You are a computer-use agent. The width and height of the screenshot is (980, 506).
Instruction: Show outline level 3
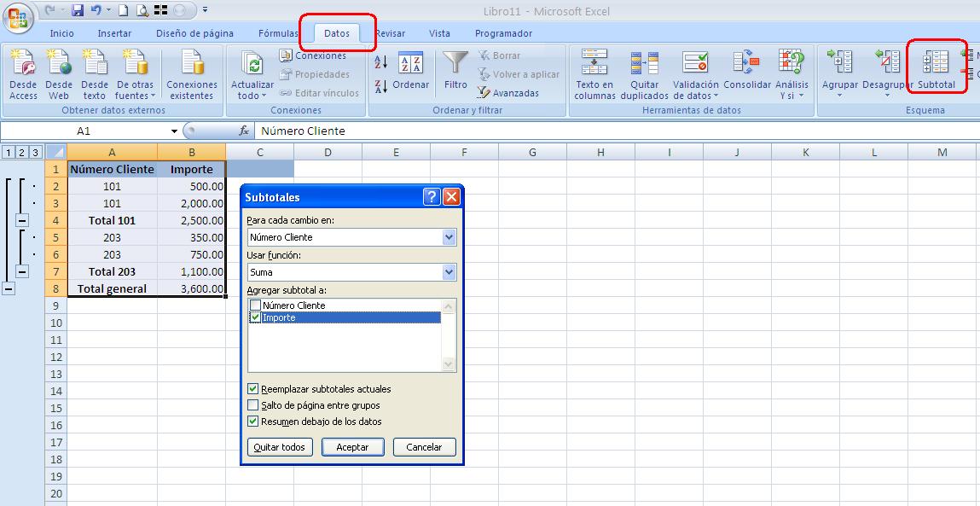click(x=35, y=152)
